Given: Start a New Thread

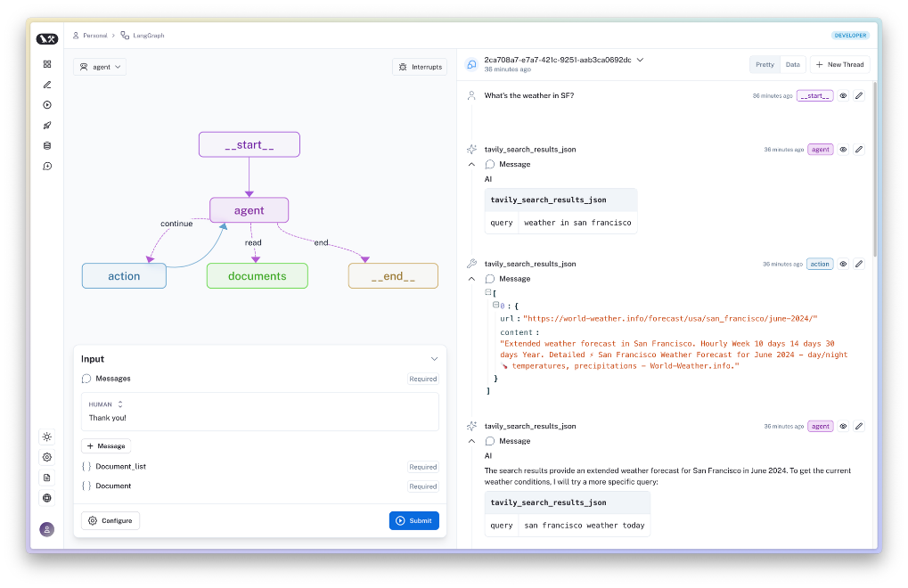Looking at the screenshot, I should point(838,64).
